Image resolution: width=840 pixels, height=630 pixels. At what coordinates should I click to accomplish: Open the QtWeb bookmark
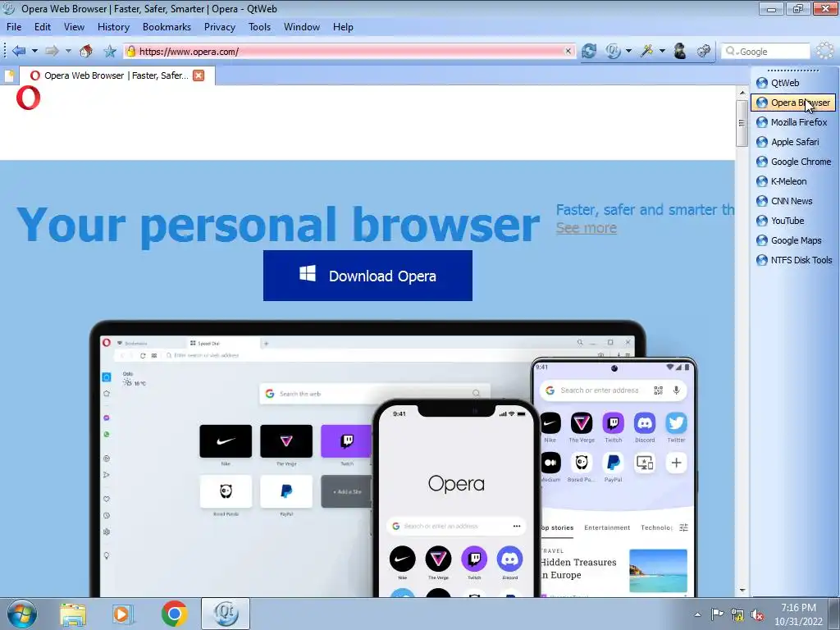[793, 83]
